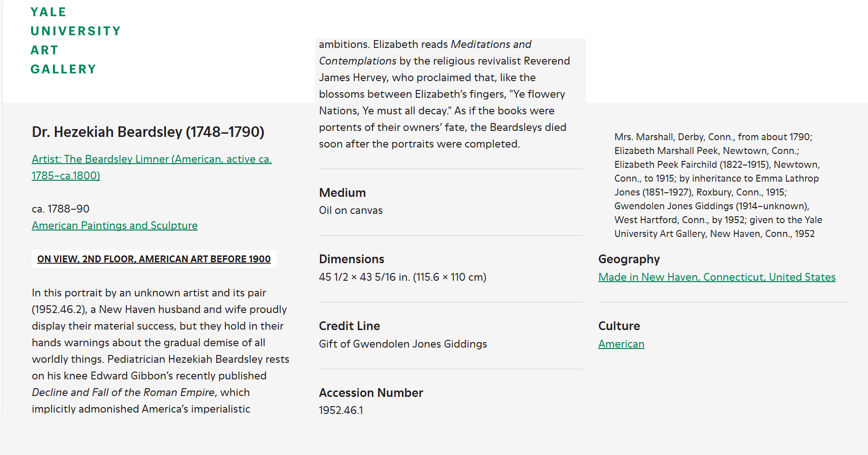Follow the Made in New Haven geography link
The height and width of the screenshot is (455, 868).
coord(716,277)
